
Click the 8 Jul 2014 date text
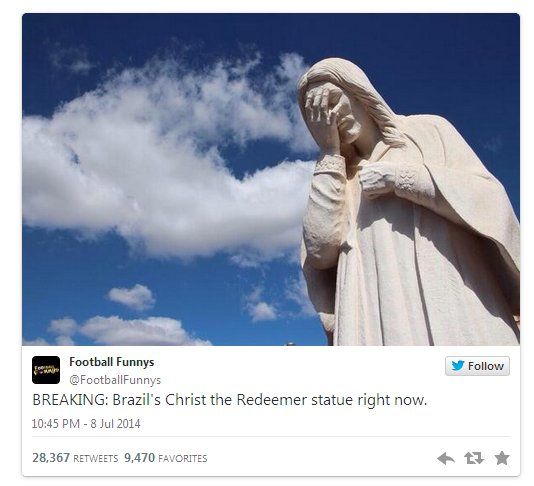pyautogui.click(x=115, y=424)
